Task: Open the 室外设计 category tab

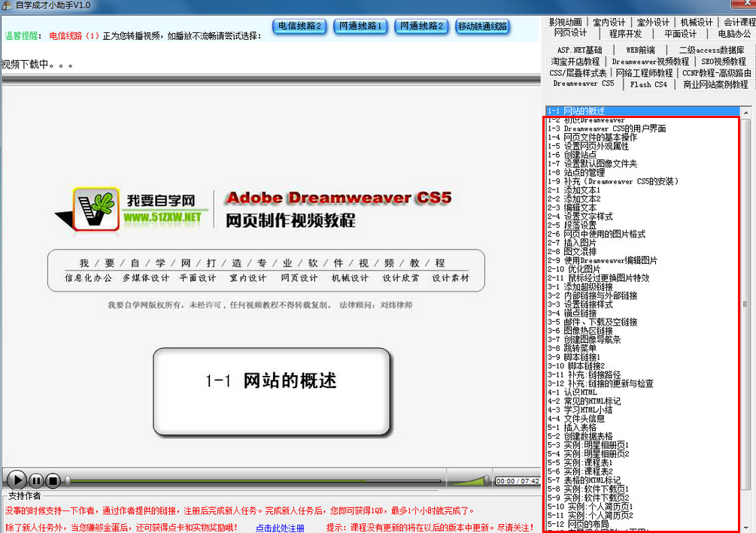Action: click(x=653, y=22)
